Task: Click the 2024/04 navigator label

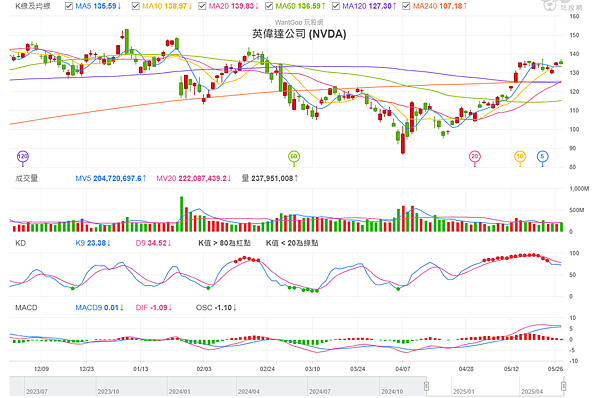Action: (x=249, y=391)
